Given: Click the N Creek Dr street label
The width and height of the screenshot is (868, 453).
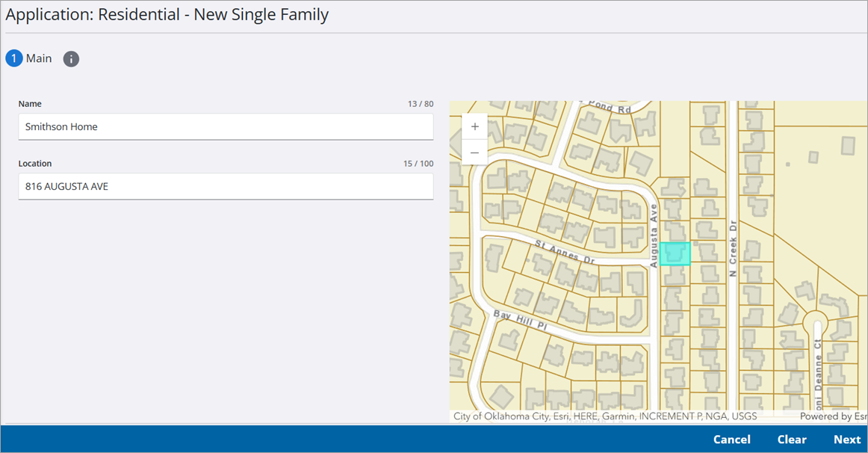Looking at the screenshot, I should pyautogui.click(x=733, y=248).
